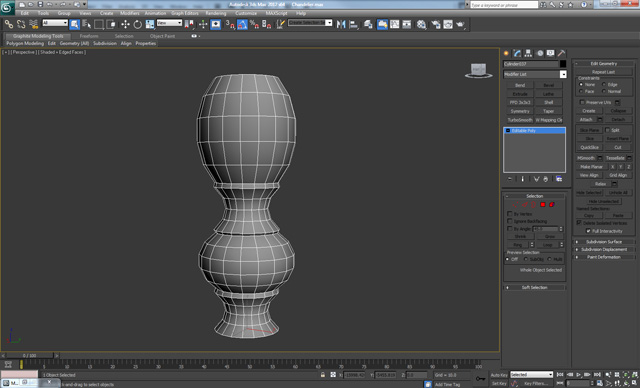Expand the Soft Selection rollout
This screenshot has height=388, width=640.
[x=535, y=288]
